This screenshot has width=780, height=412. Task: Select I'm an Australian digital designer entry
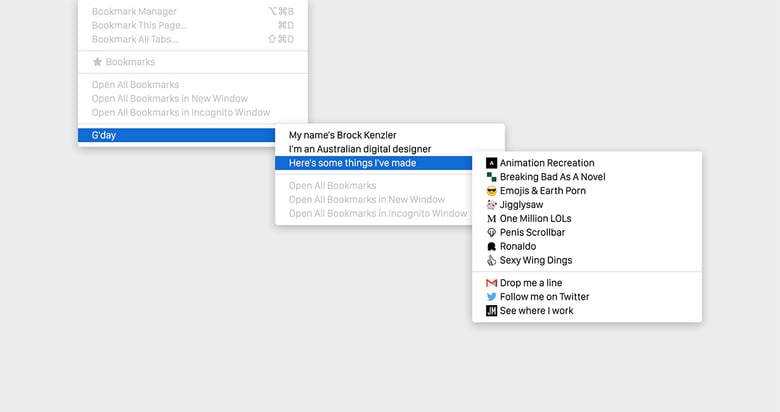(x=359, y=149)
